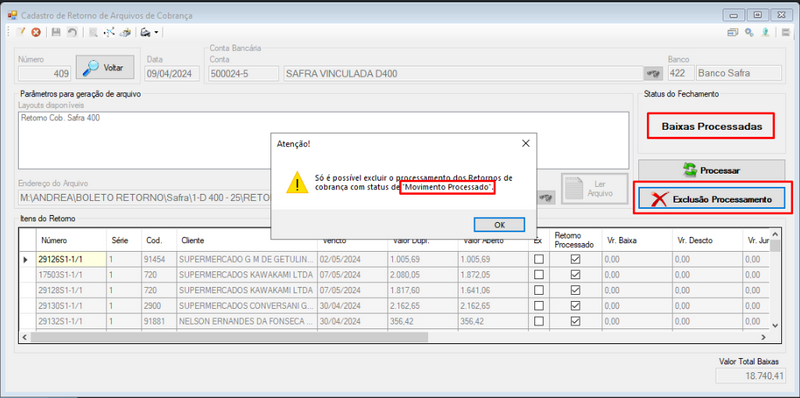Click OK in the Atenção dialog

(499, 225)
